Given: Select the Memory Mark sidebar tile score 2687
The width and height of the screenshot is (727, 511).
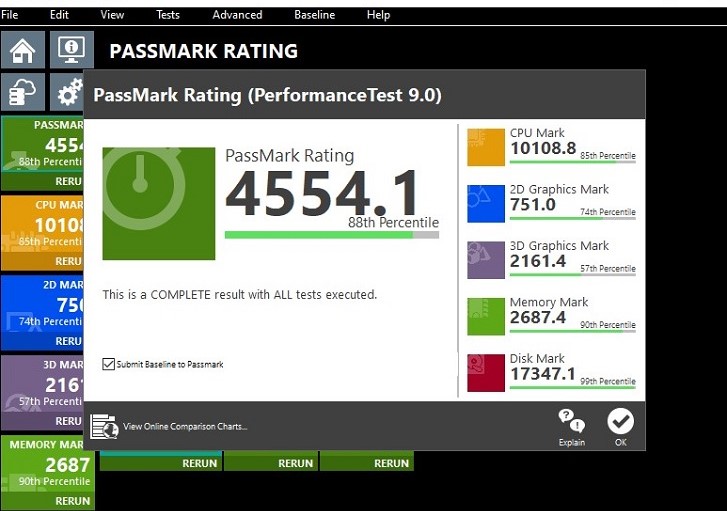Looking at the screenshot, I should point(68,465).
